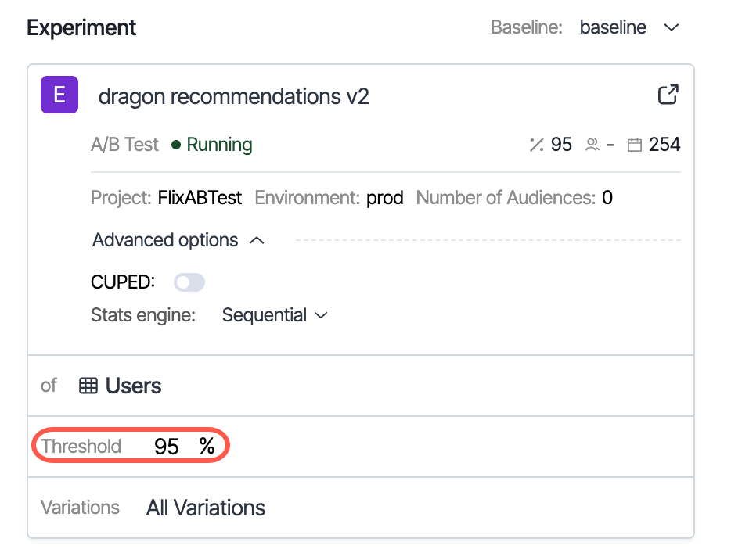
Task: Click the calendar duration icon
Action: tap(635, 145)
